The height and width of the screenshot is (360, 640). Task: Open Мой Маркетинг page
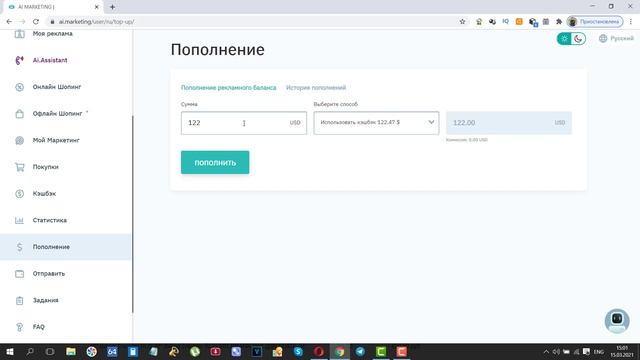coord(56,140)
